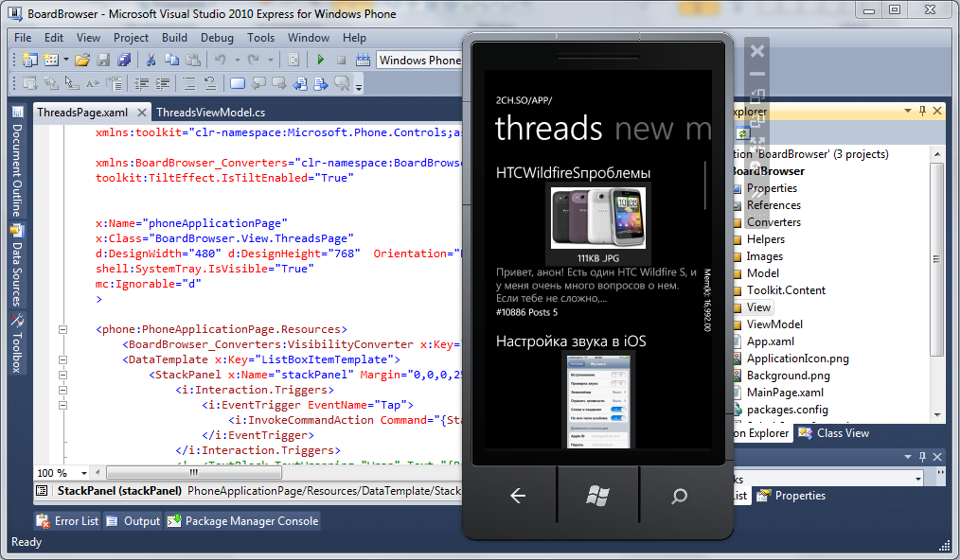960x560 pixels.
Task: Open the lower panel window options dropdown
Action: pos(908,457)
